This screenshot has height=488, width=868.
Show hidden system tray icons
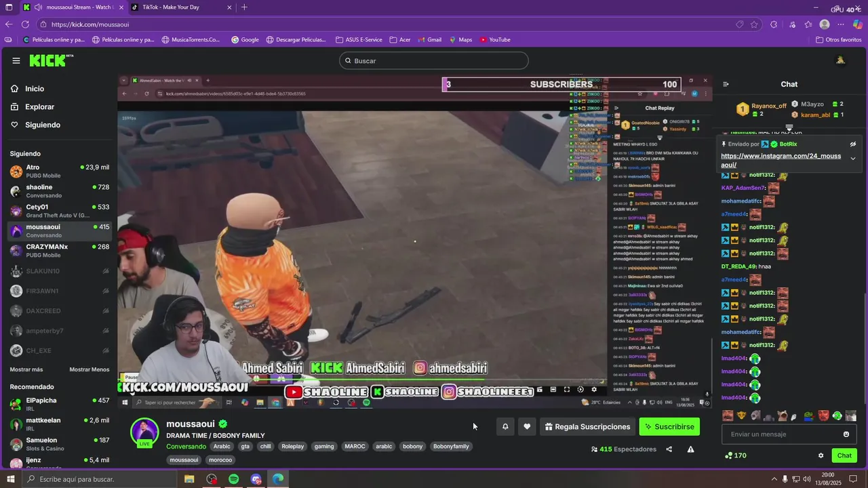(x=774, y=479)
